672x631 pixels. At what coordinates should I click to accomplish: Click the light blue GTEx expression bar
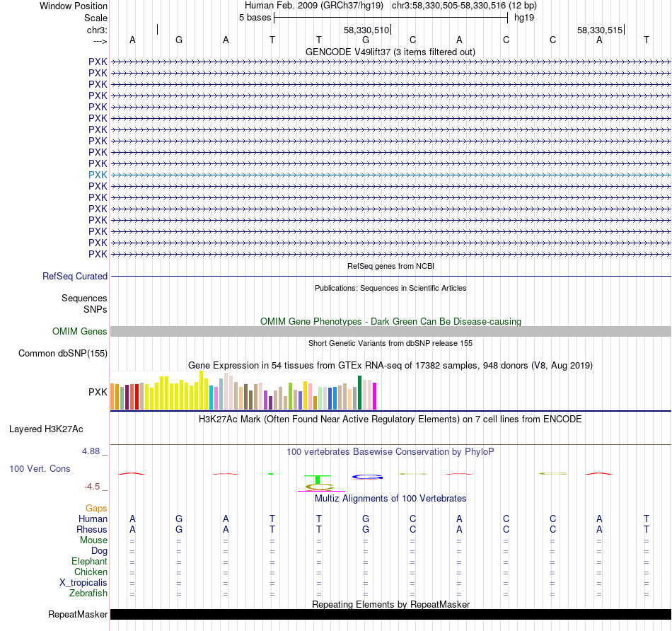(221, 394)
